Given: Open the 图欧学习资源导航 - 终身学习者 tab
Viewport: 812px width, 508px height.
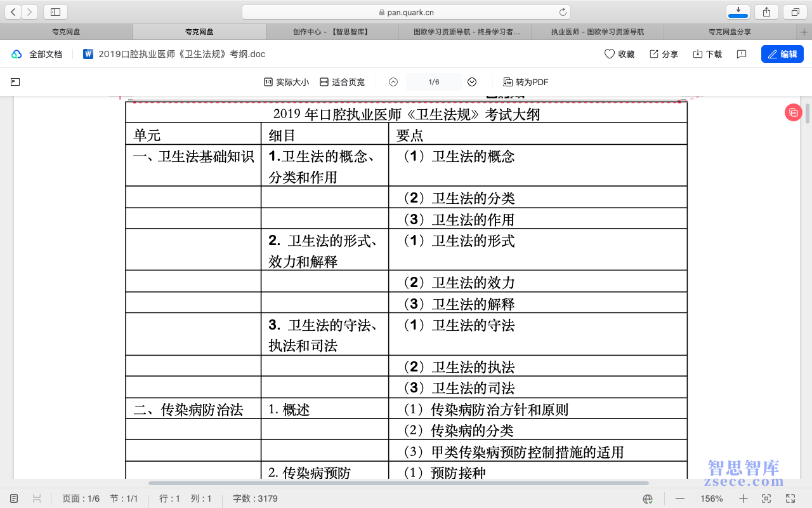Looking at the screenshot, I should 465,32.
